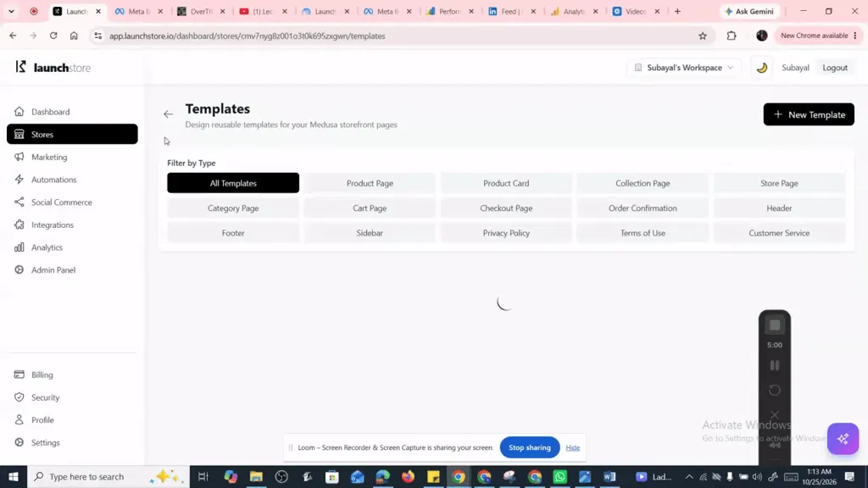Open the purple AI assistant button
868x488 pixels.
(x=843, y=439)
